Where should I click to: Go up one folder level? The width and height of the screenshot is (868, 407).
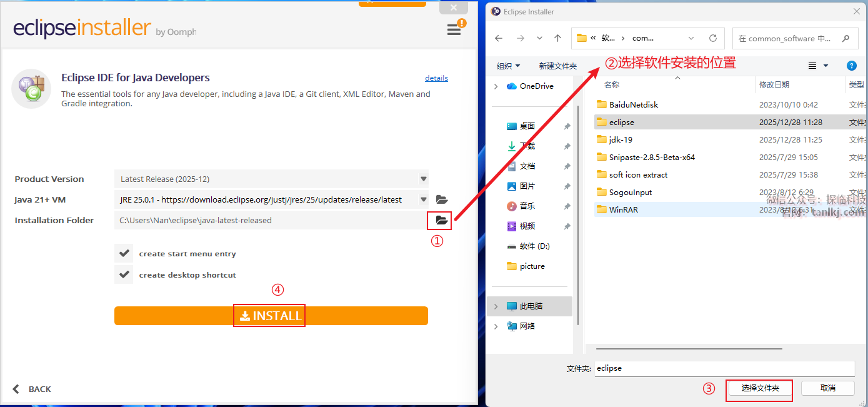tap(558, 38)
